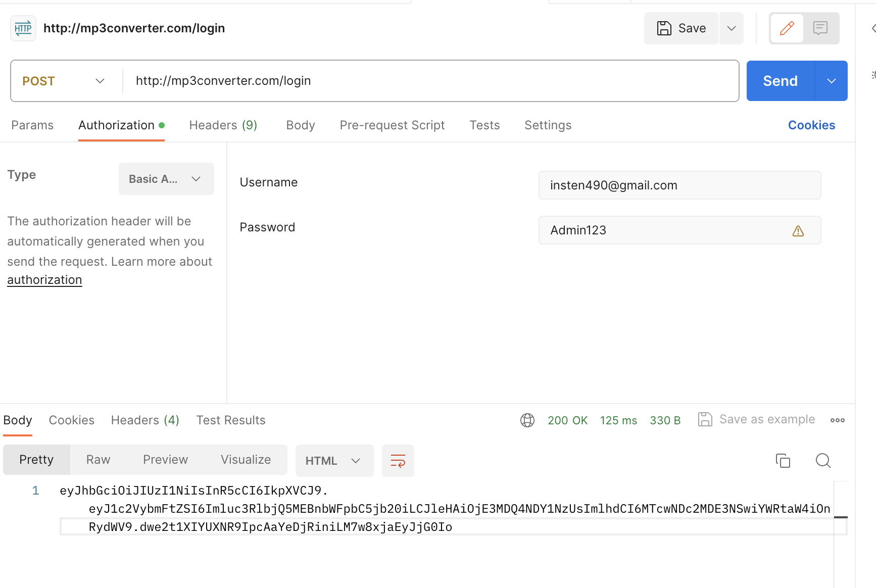The height and width of the screenshot is (588, 876).
Task: Toggle the line wrap icon
Action: tap(398, 461)
